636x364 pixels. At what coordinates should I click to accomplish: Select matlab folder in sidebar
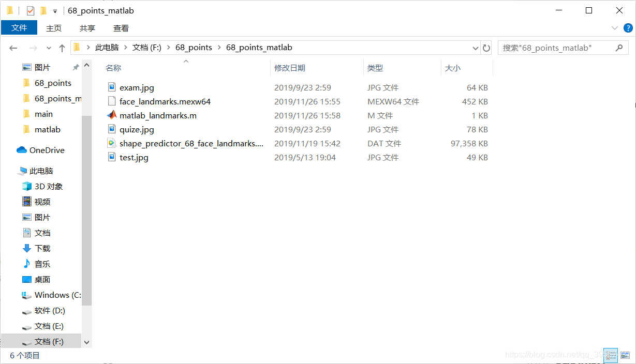pyautogui.click(x=47, y=129)
